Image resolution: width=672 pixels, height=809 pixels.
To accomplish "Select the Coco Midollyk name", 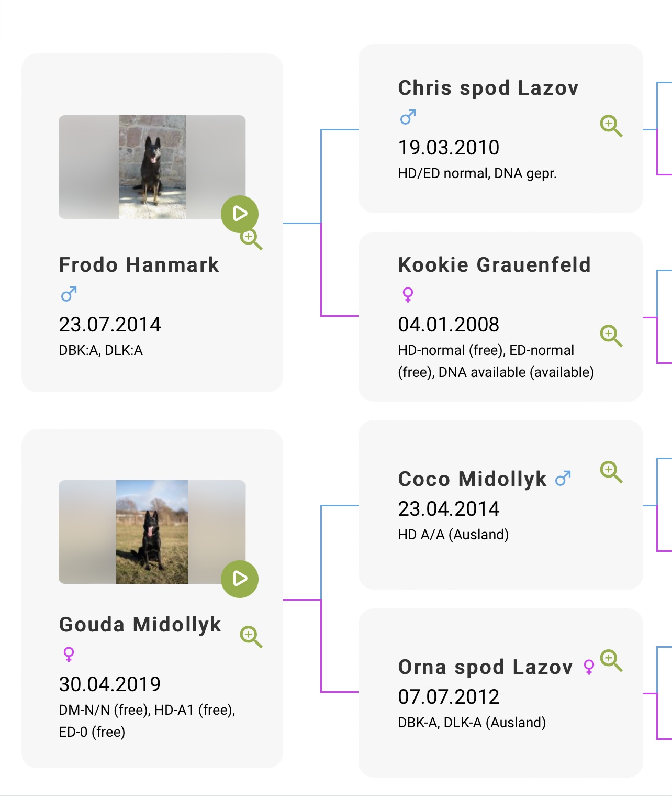I will pyautogui.click(x=472, y=479).
